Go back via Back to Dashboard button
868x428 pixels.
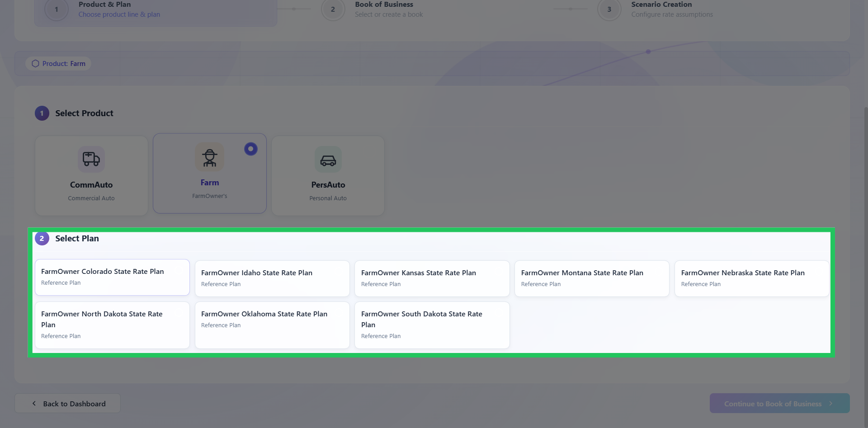[68, 403]
